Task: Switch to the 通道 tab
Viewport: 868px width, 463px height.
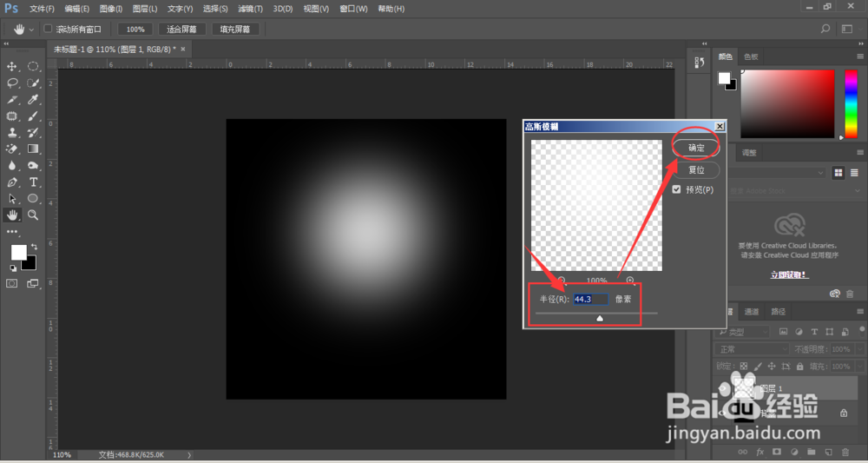Action: pyautogui.click(x=751, y=312)
